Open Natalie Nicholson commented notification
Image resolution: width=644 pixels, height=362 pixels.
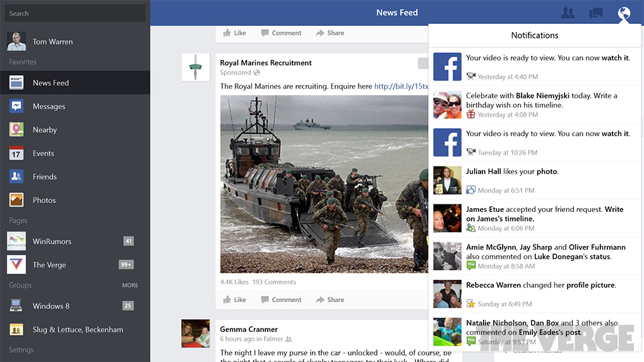coord(535,332)
